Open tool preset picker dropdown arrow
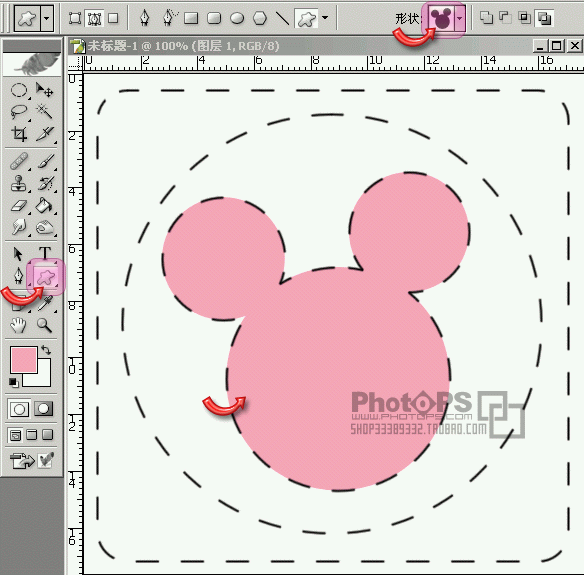 pyautogui.click(x=46, y=18)
